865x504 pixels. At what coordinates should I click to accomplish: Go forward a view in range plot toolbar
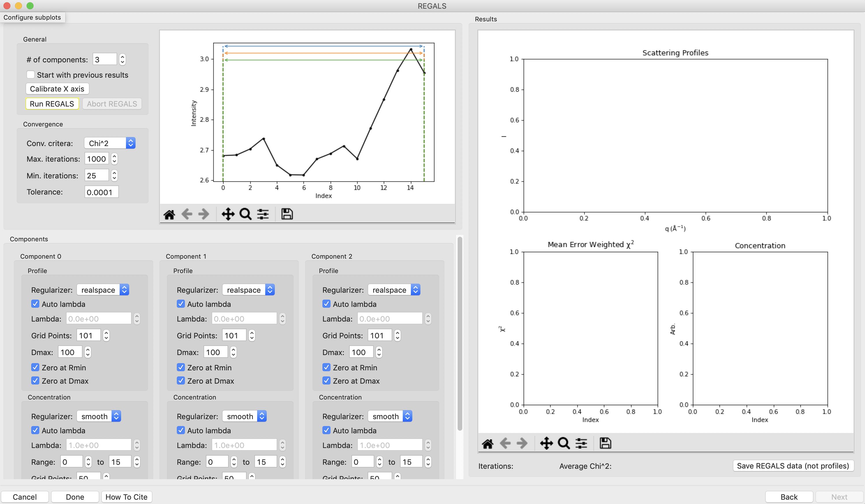click(204, 214)
